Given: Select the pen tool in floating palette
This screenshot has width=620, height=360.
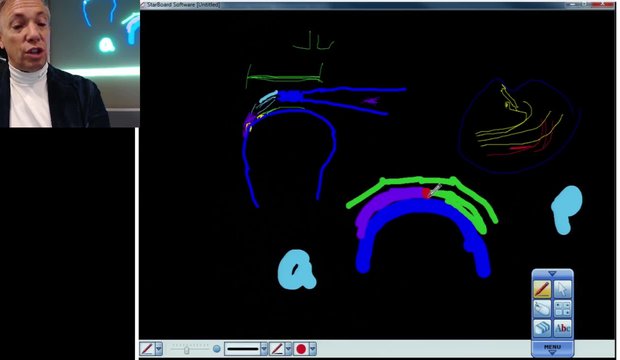Looking at the screenshot, I should [x=542, y=289].
